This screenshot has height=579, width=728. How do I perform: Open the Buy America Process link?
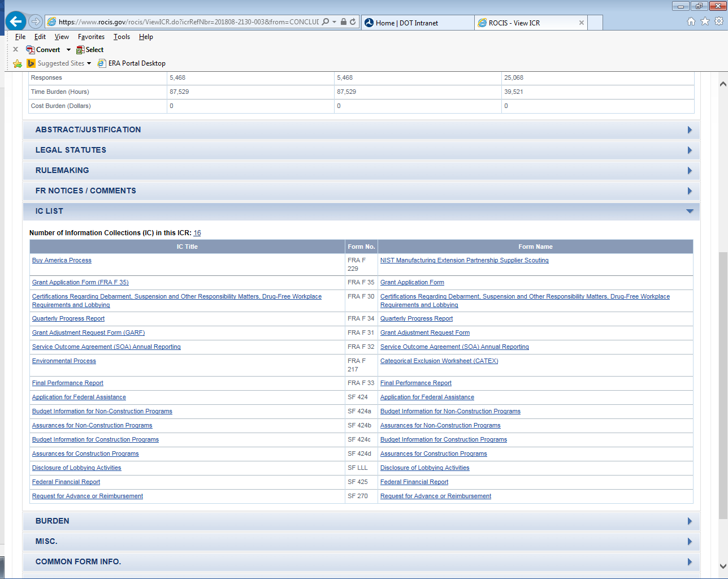pyautogui.click(x=62, y=261)
